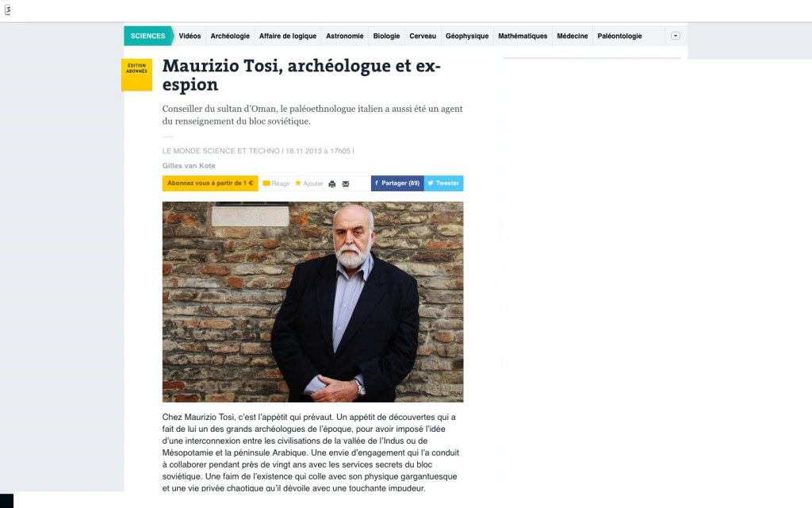Click the Réagir comment icon
This screenshot has width=812, height=508.
266,183
